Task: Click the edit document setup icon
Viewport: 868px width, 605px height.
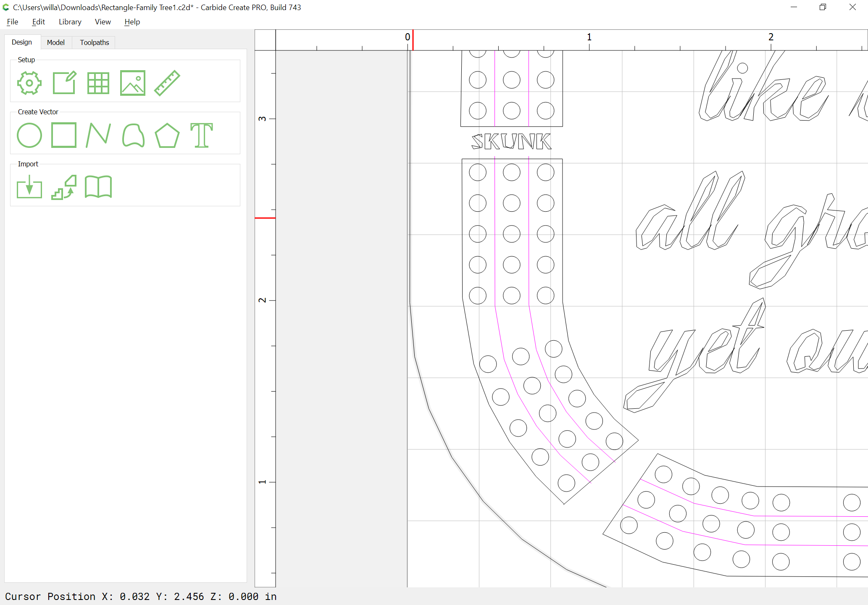Action: (x=64, y=83)
